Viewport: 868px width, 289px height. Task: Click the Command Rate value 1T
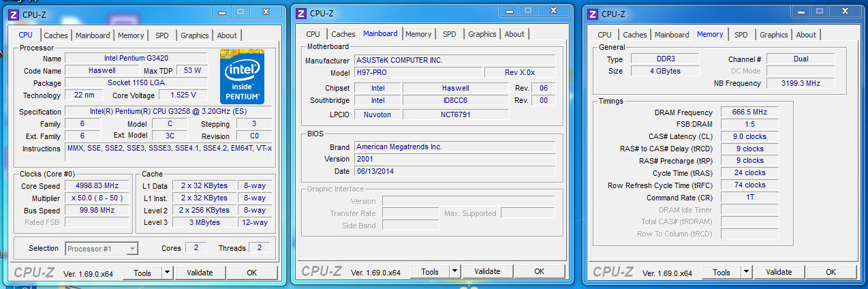coord(749,198)
